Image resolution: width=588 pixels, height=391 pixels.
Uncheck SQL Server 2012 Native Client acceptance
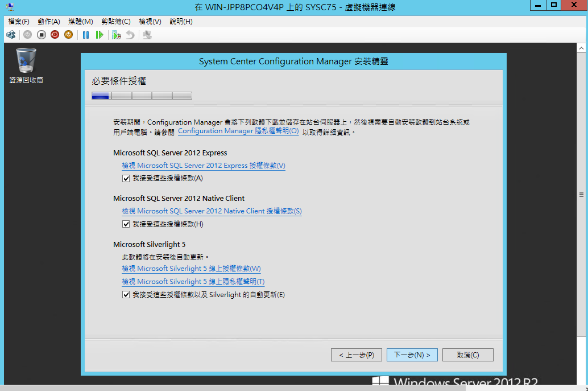pyautogui.click(x=126, y=224)
